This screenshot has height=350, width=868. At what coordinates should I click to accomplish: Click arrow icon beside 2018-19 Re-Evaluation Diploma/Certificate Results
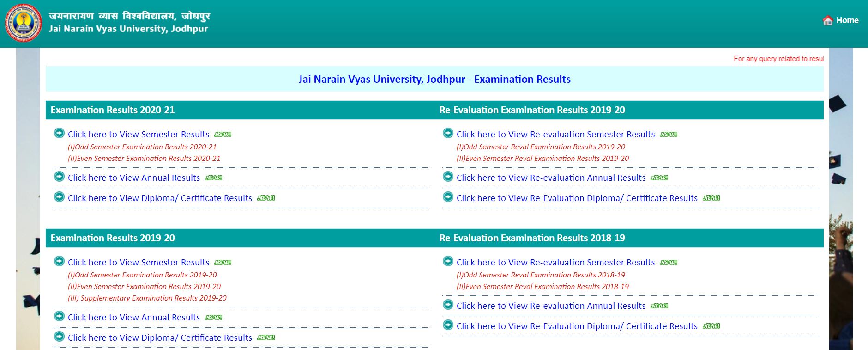[448, 325]
